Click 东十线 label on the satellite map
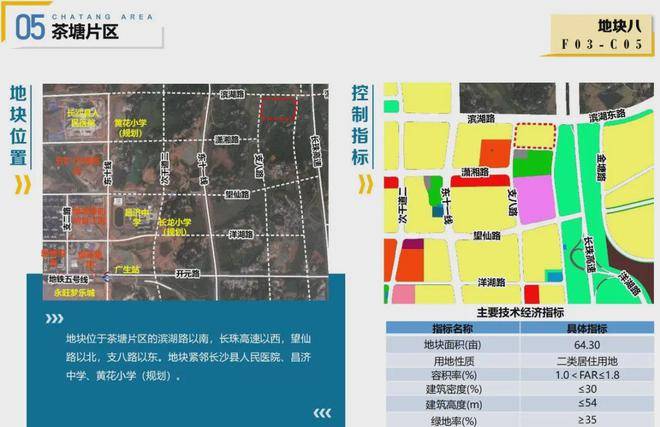This screenshot has height=427, width=660. coord(108,173)
